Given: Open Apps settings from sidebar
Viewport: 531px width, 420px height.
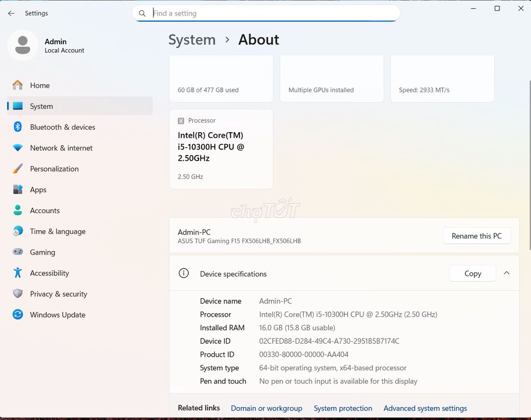Looking at the screenshot, I should pos(38,190).
